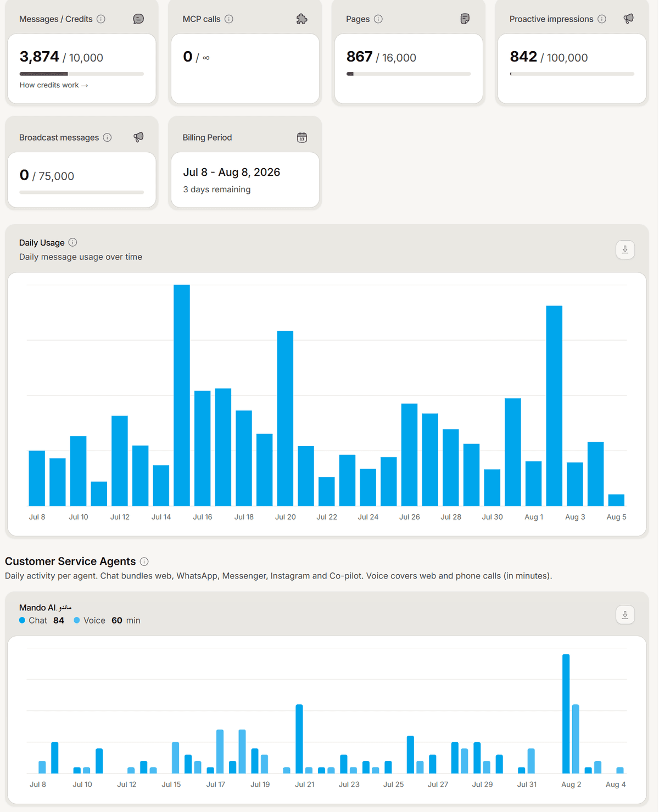Click megaphone icon in Broadcast messages card
Image resolution: width=659 pixels, height=812 pixels.
[138, 137]
